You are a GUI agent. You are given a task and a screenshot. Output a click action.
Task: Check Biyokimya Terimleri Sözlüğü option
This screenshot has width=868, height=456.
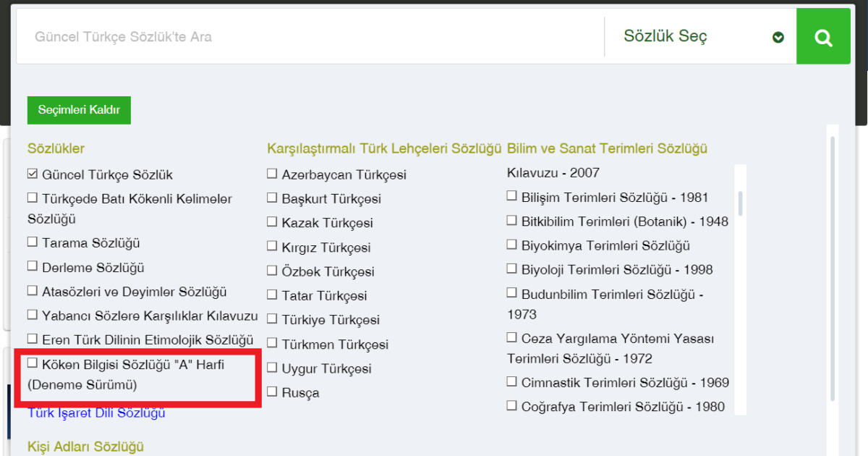[512, 245]
